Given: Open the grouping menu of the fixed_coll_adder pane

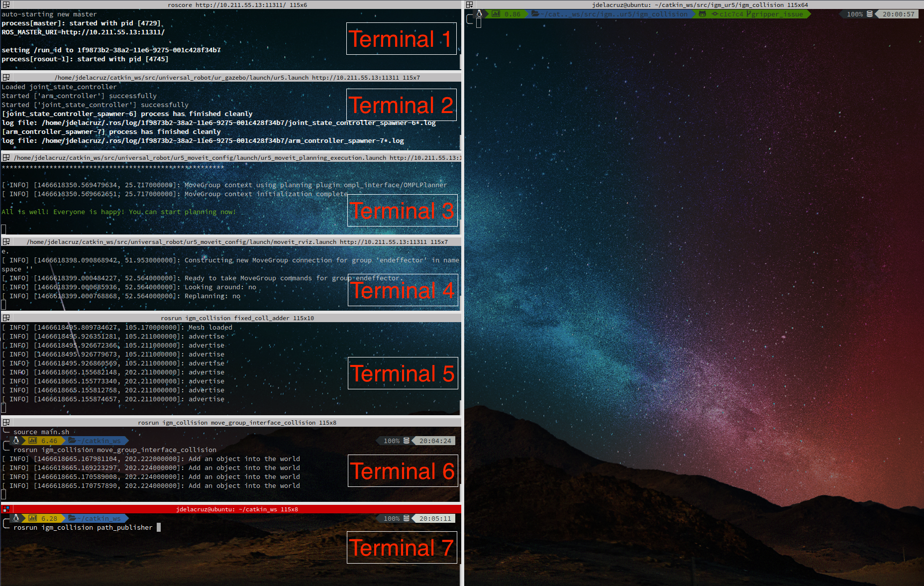Looking at the screenshot, I should 6,318.
